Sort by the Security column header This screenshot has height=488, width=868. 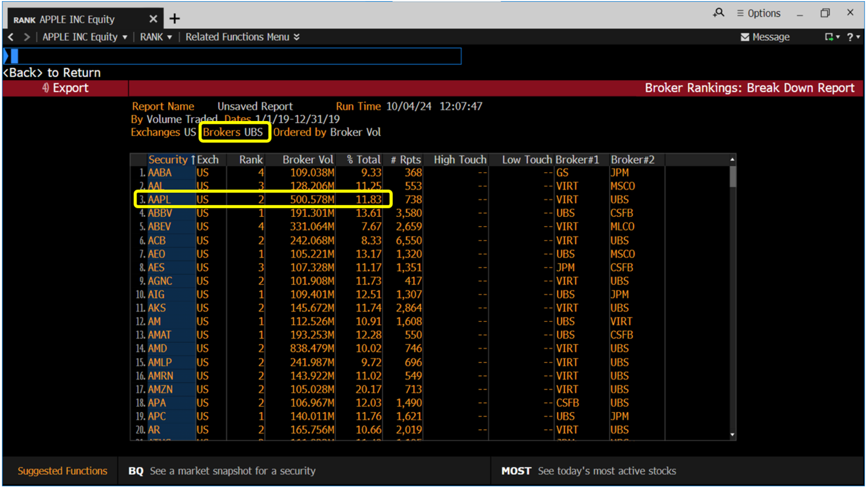click(x=168, y=160)
